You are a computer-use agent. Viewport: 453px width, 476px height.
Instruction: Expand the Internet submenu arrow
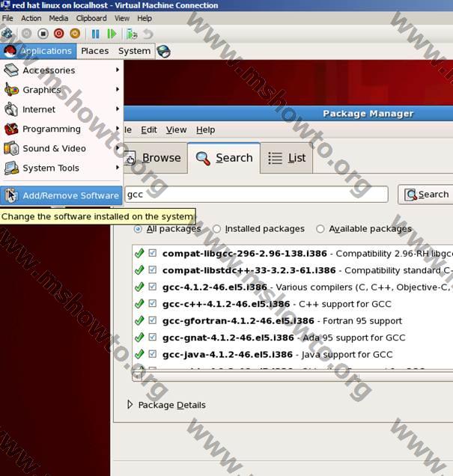pos(118,109)
